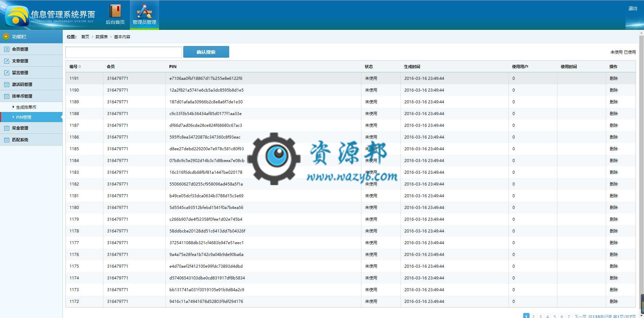Image resolution: width=644 pixels, height=318 pixels.
Task: Select PIN text e7106aa0fbf18867d17b255e8e6122f6
Action: [x=206, y=78]
